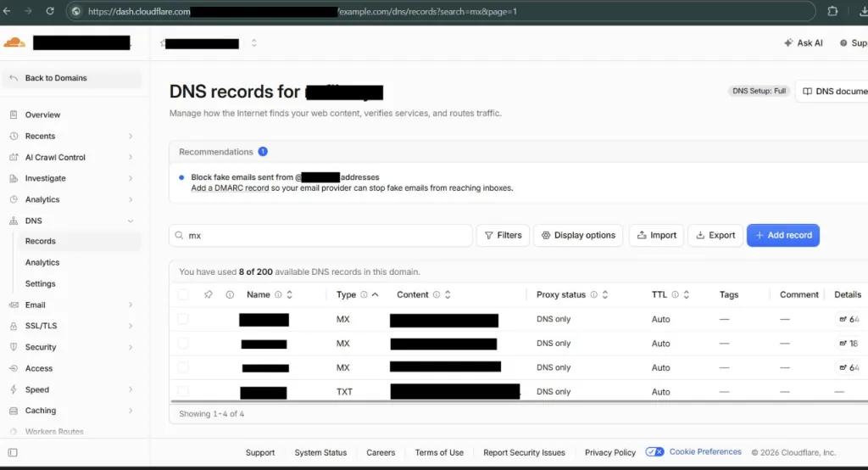Click the SSL/TLS lock icon
The image size is (868, 470).
click(x=14, y=326)
